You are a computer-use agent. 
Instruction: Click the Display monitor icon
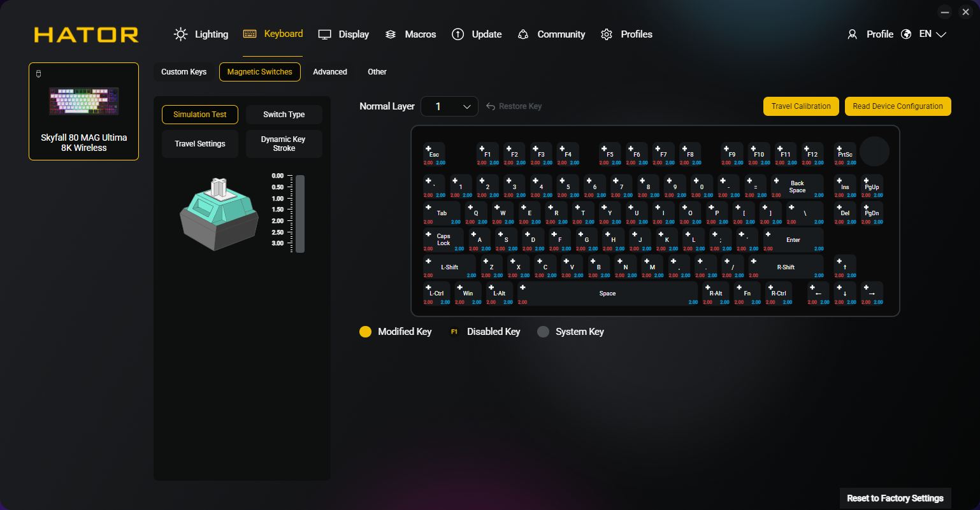point(325,34)
